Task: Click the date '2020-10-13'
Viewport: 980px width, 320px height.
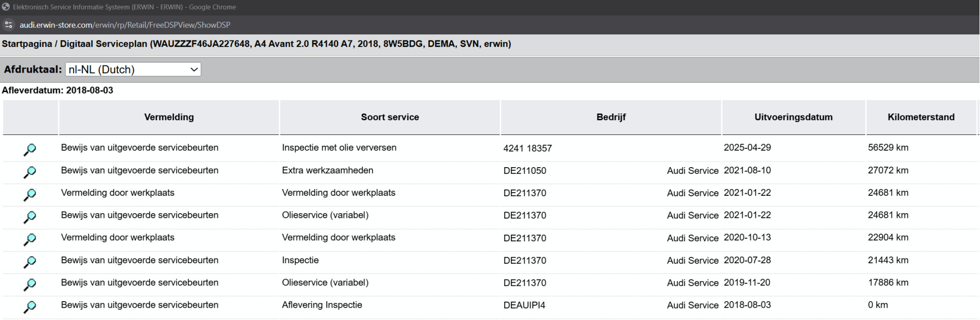Action: (x=747, y=237)
